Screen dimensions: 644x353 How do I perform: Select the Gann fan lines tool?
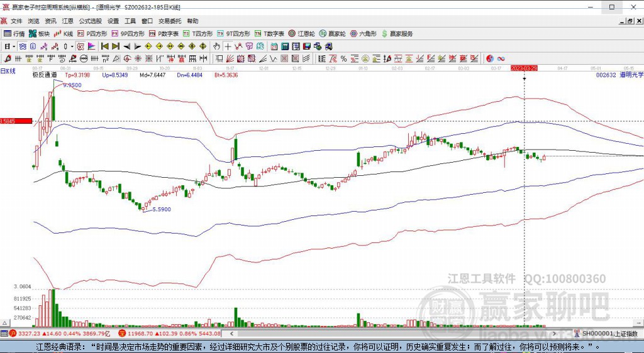(x=230, y=58)
